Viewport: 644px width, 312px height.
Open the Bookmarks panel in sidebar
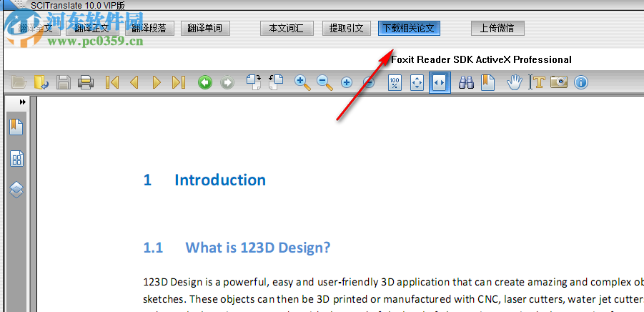pos(16,127)
